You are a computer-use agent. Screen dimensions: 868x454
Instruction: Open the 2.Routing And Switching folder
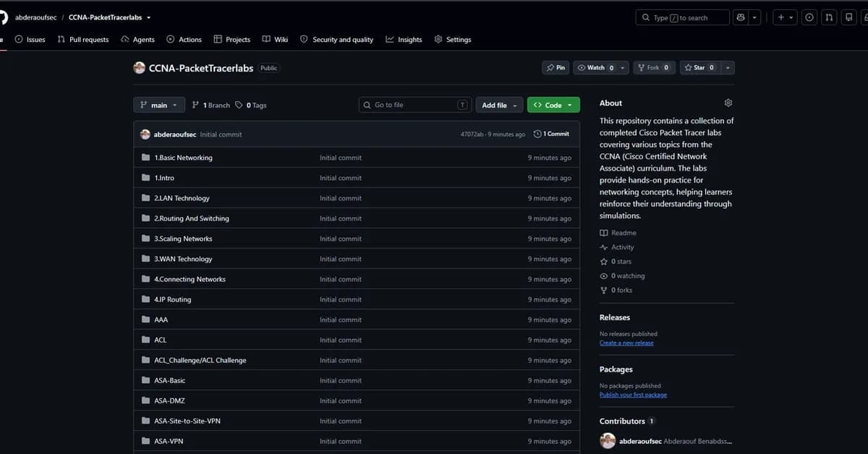coord(192,218)
